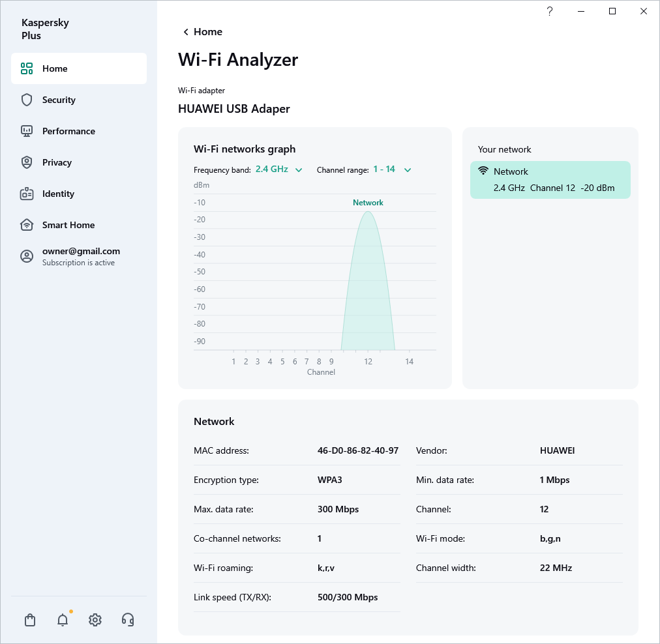The height and width of the screenshot is (644, 660).
Task: Go back via the Home link
Action: click(208, 32)
